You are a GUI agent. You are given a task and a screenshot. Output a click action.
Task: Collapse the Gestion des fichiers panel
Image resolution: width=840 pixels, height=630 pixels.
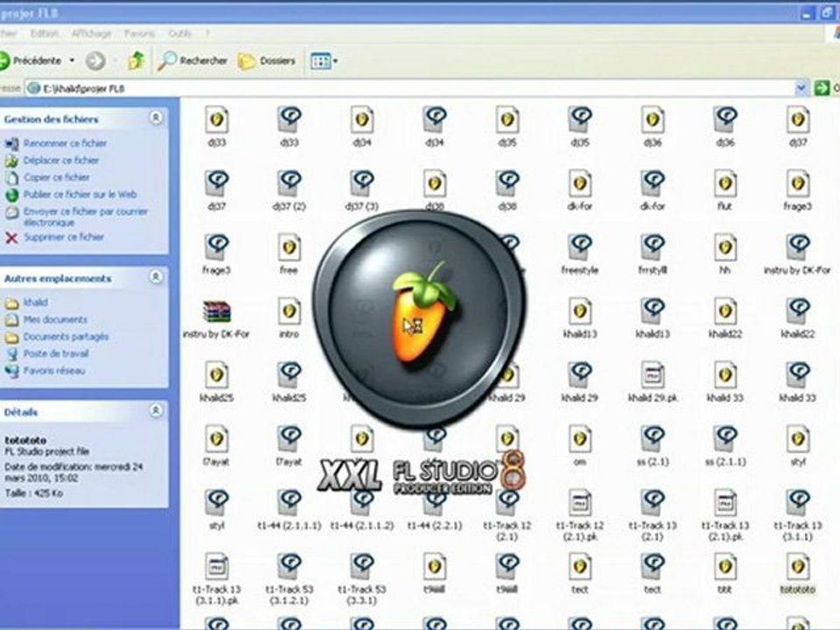tap(156, 118)
